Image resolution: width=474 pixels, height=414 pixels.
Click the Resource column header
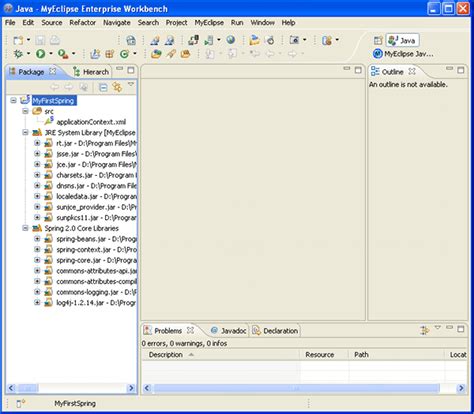pos(324,355)
